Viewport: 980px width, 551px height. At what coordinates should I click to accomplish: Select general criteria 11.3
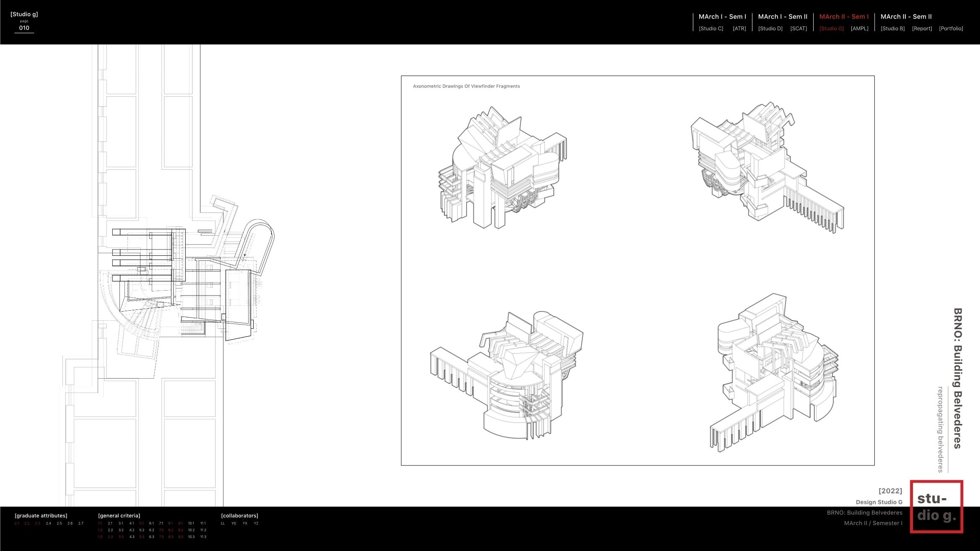[203, 537]
